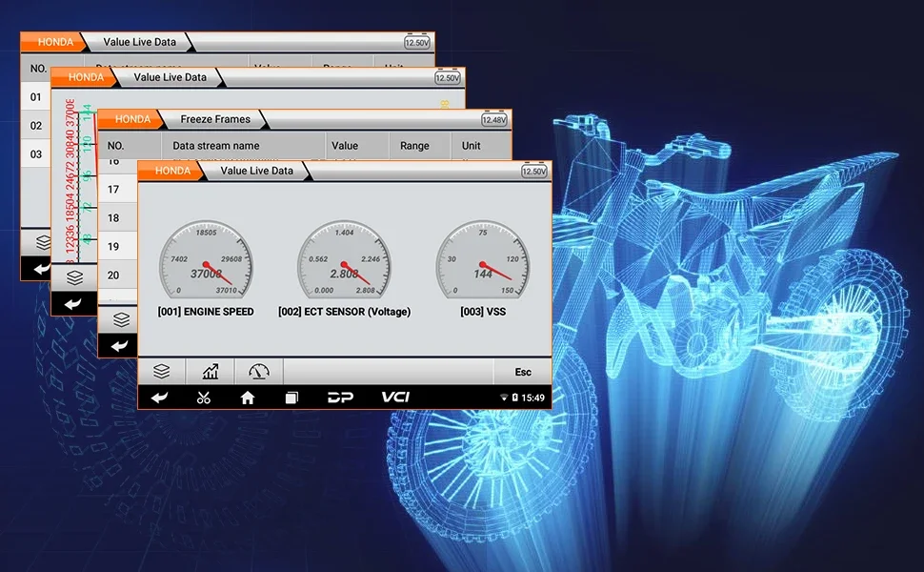Tap the VCI connection icon
Screen dimensions: 924x572
coord(395,398)
